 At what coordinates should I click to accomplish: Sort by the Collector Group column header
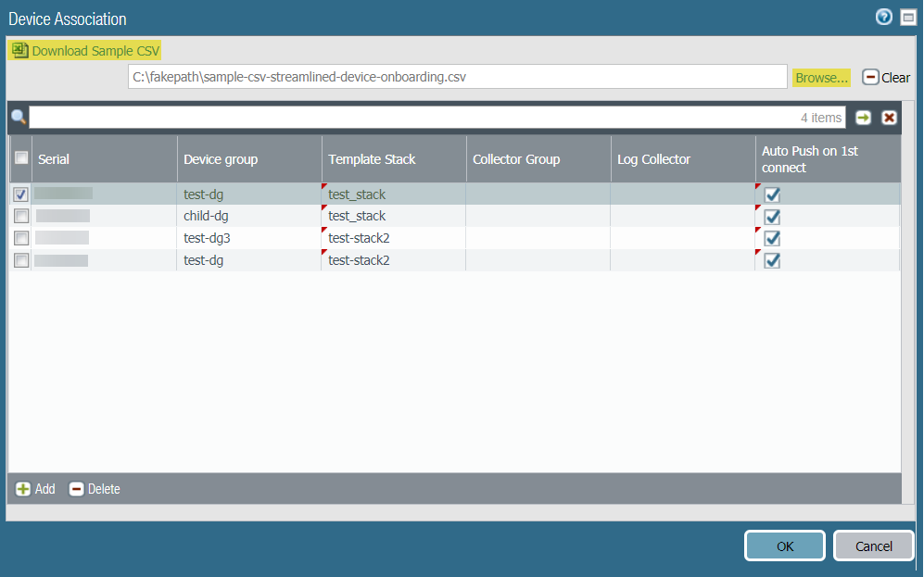(538, 159)
